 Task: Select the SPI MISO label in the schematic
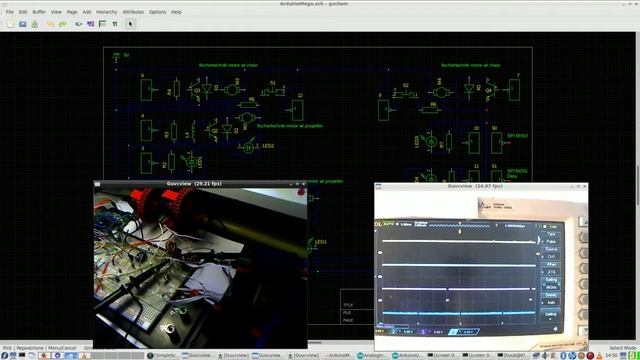pyautogui.click(x=517, y=136)
